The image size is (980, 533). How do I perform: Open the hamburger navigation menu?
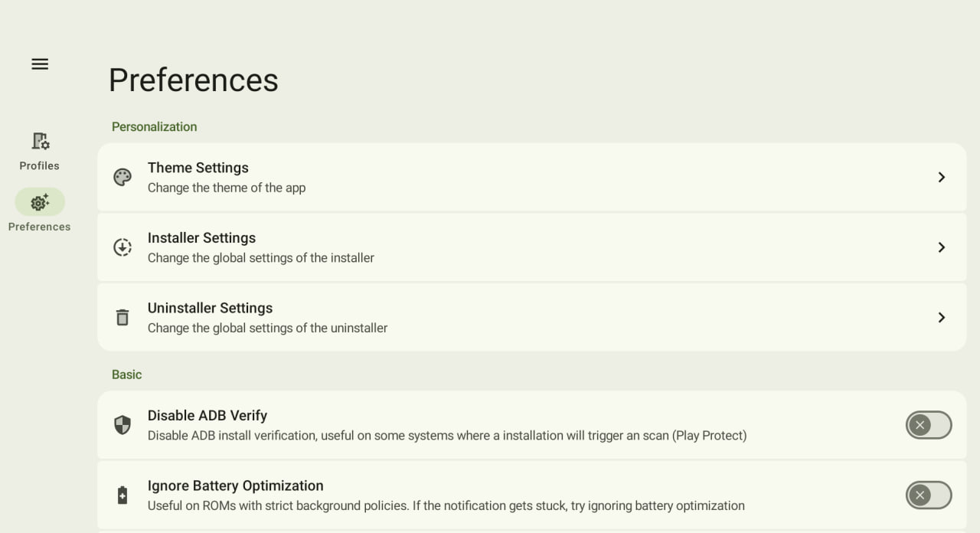(39, 64)
